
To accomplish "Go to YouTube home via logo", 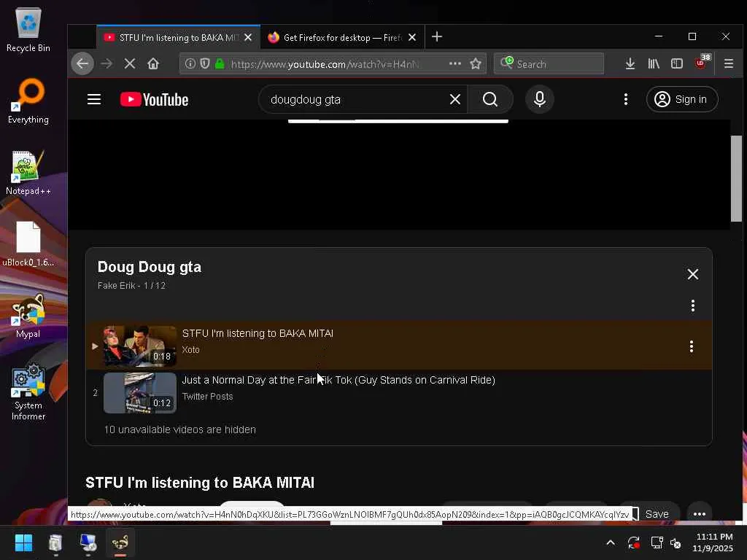I will [x=155, y=99].
